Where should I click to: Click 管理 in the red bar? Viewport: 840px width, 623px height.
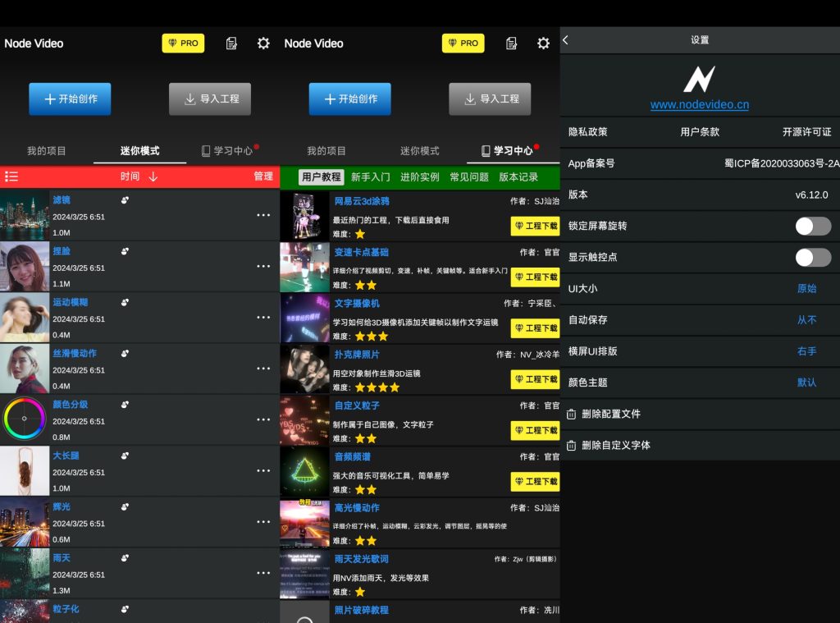(263, 176)
